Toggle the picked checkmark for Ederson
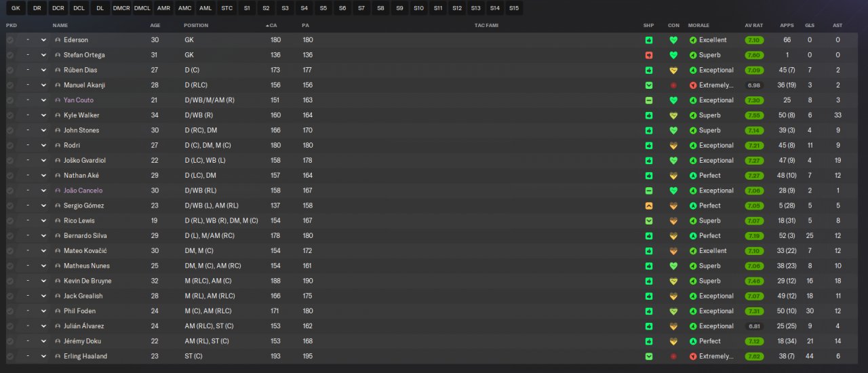The height and width of the screenshot is (373, 868). point(9,40)
